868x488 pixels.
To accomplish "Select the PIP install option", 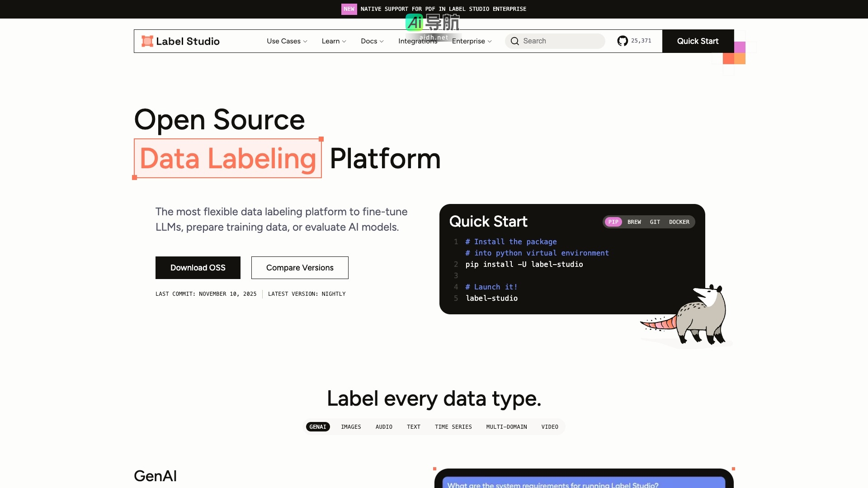I will pos(613,222).
